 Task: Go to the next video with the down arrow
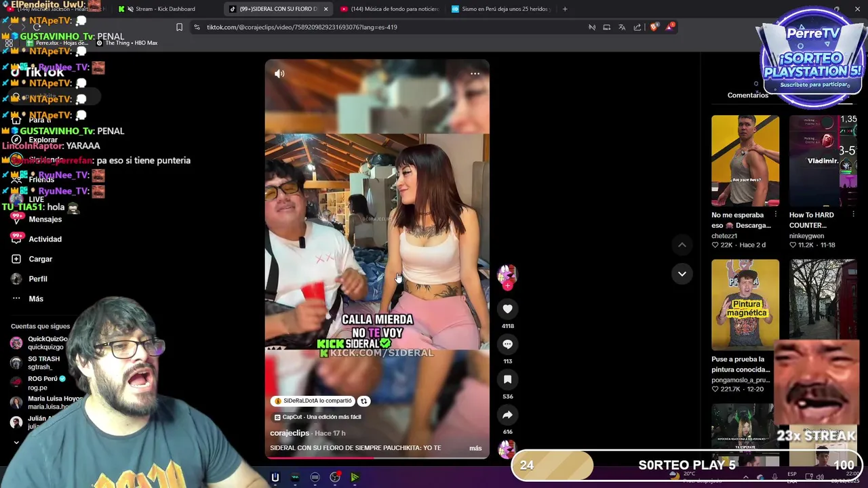(x=682, y=274)
